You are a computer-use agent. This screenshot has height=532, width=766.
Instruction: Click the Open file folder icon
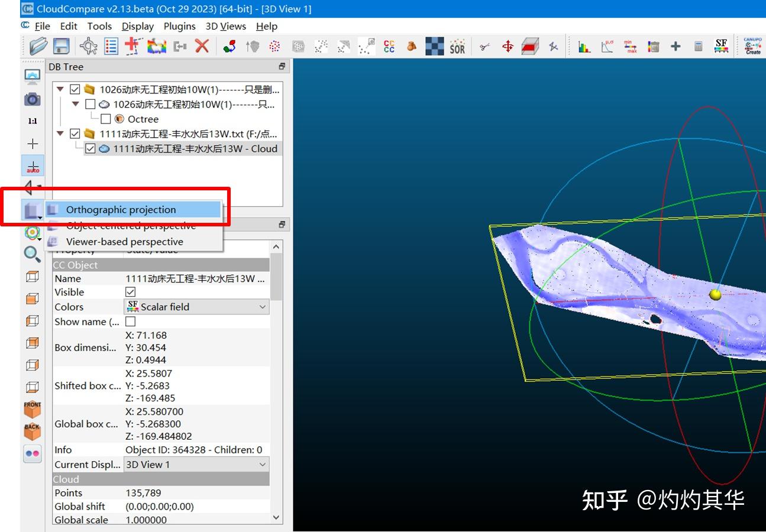(38, 46)
